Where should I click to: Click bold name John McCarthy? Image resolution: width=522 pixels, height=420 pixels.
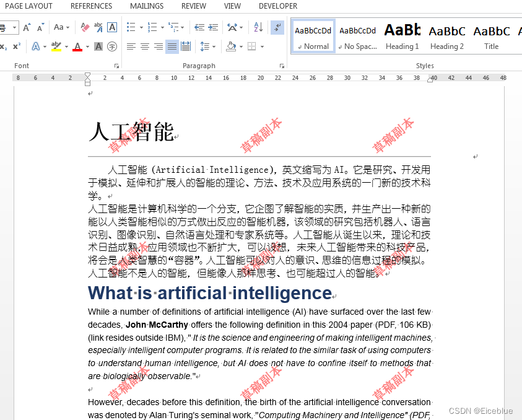click(157, 325)
